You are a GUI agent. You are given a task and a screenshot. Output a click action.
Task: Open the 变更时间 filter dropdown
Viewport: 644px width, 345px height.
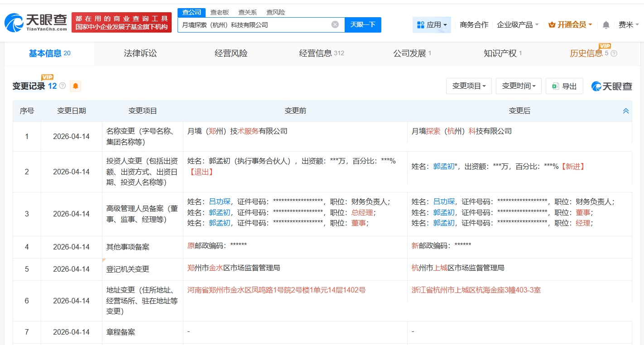[519, 86]
